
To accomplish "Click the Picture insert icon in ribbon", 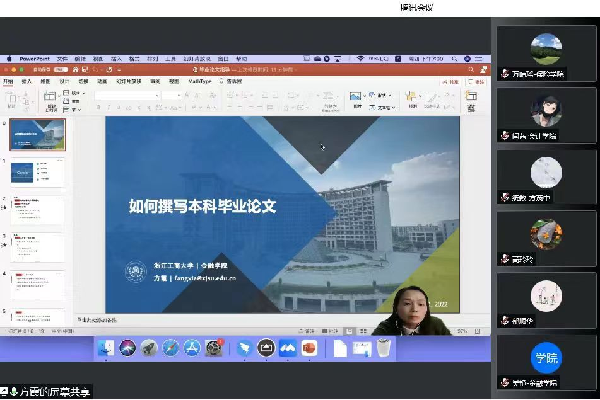I will [x=355, y=97].
